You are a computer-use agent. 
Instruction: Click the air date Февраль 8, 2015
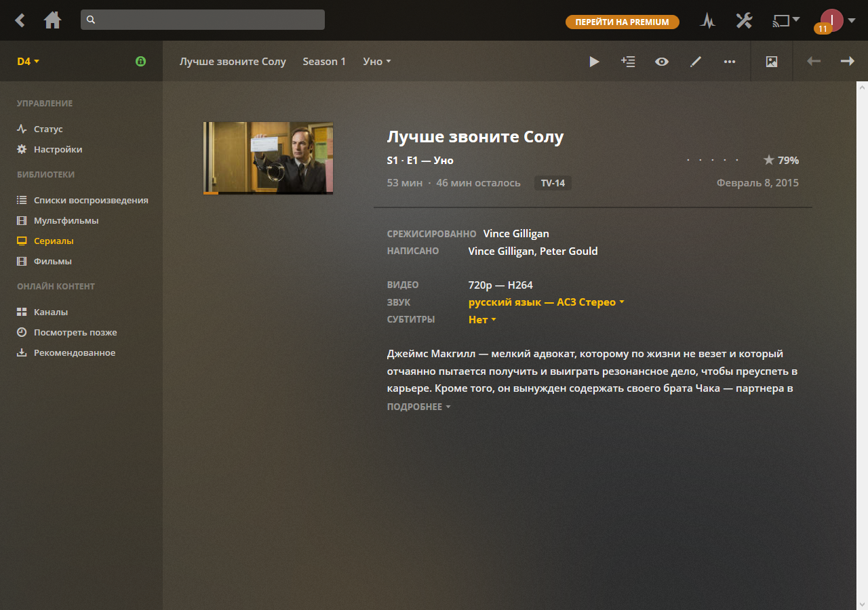pos(757,183)
